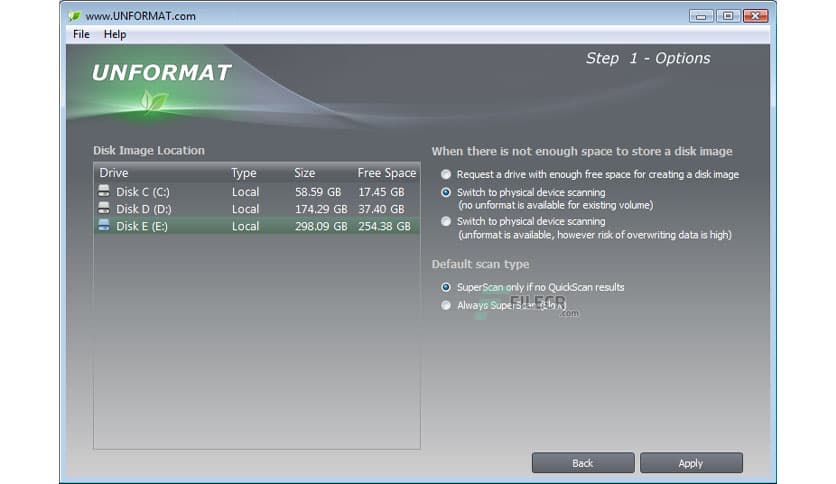
Task: Click the Disk E drive icon
Action: [104, 225]
